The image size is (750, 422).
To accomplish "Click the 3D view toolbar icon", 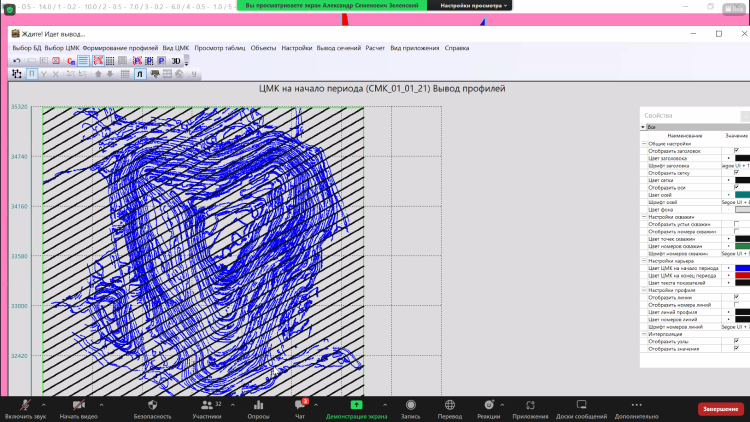I will point(176,61).
